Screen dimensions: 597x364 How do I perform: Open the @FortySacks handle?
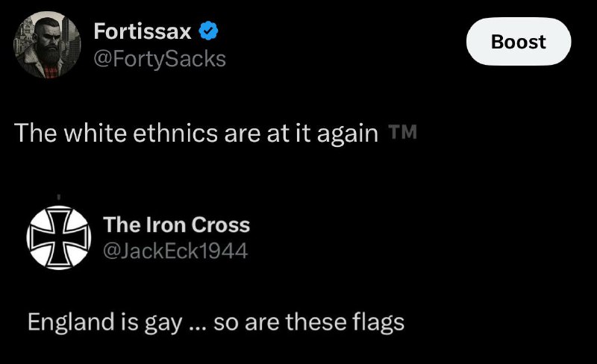pos(160,59)
